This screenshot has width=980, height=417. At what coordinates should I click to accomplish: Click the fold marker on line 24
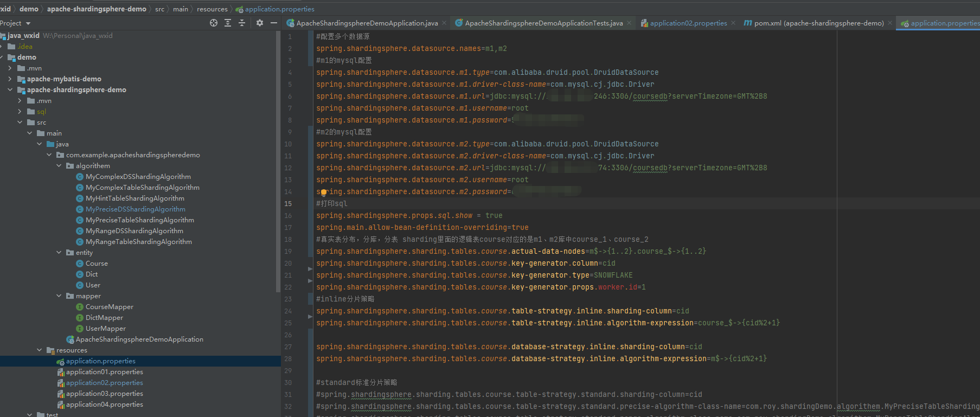(310, 316)
